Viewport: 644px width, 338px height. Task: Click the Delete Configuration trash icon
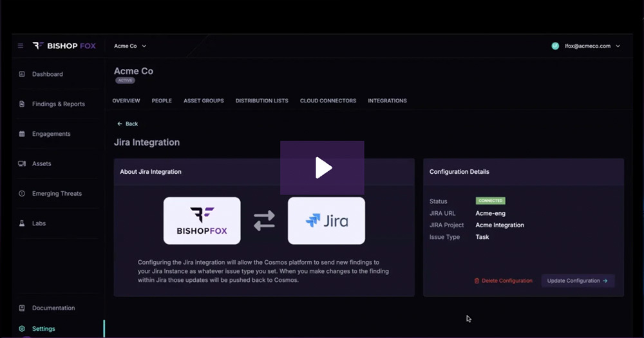coord(477,281)
